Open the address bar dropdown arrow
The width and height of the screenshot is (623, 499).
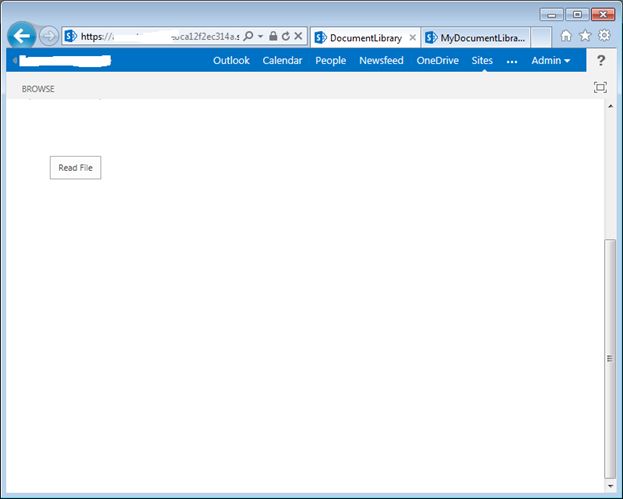click(x=260, y=37)
